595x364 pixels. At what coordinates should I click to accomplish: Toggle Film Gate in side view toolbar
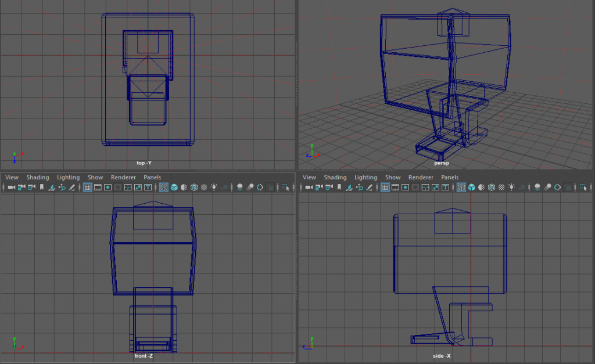click(x=395, y=188)
